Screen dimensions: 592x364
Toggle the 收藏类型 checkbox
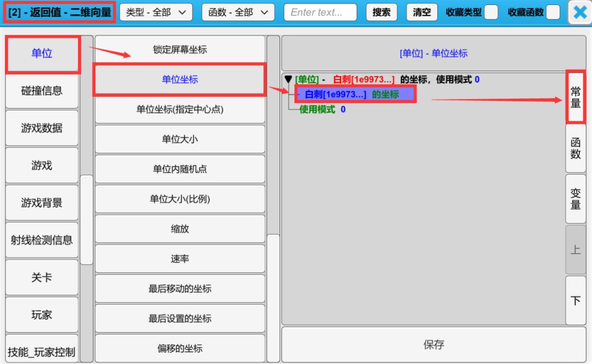(491, 13)
